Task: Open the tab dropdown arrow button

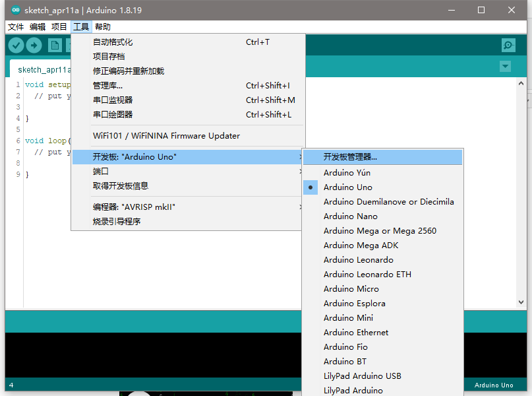Action: pyautogui.click(x=505, y=66)
